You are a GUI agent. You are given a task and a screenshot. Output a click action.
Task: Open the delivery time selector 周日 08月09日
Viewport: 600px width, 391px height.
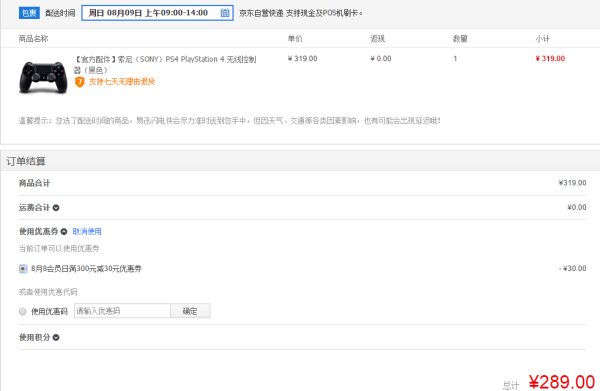[x=157, y=13]
